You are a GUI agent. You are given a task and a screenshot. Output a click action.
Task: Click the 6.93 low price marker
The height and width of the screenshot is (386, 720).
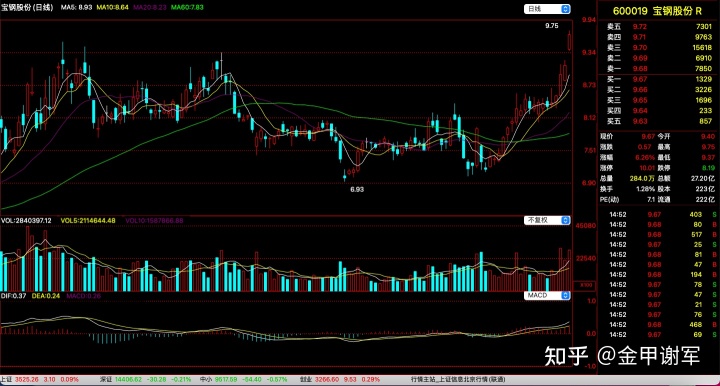(x=357, y=189)
